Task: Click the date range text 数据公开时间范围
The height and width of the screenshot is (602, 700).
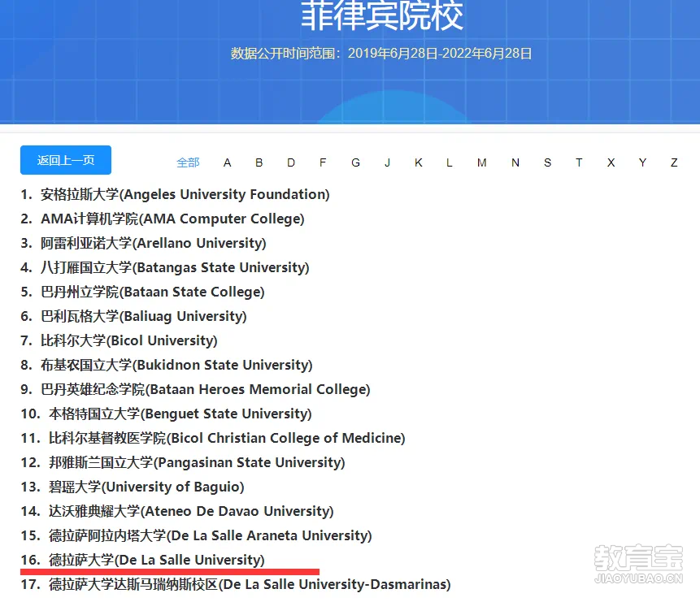Action: pyautogui.click(x=381, y=54)
